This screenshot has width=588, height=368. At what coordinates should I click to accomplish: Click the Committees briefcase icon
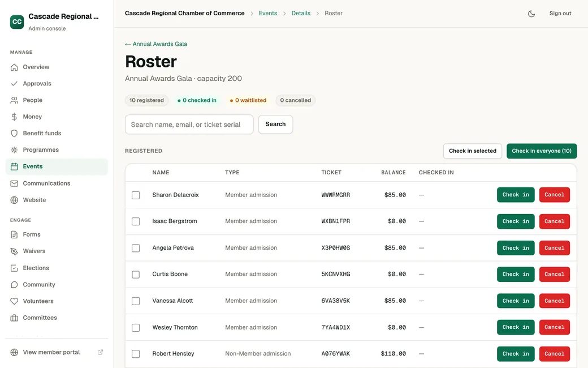click(14, 318)
